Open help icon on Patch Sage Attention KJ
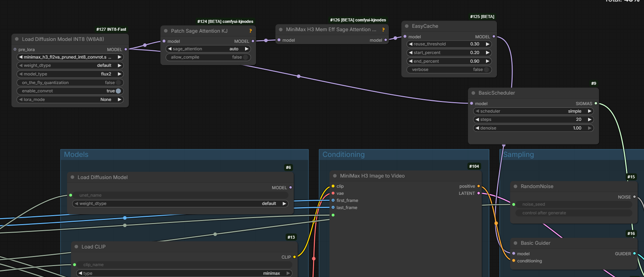Image resolution: width=644 pixels, height=277 pixels. click(x=250, y=31)
